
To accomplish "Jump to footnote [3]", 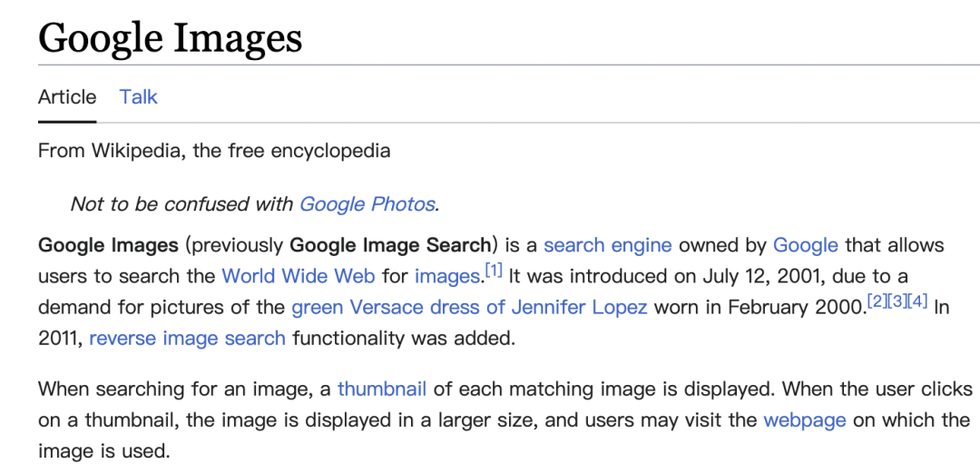I will [x=897, y=303].
